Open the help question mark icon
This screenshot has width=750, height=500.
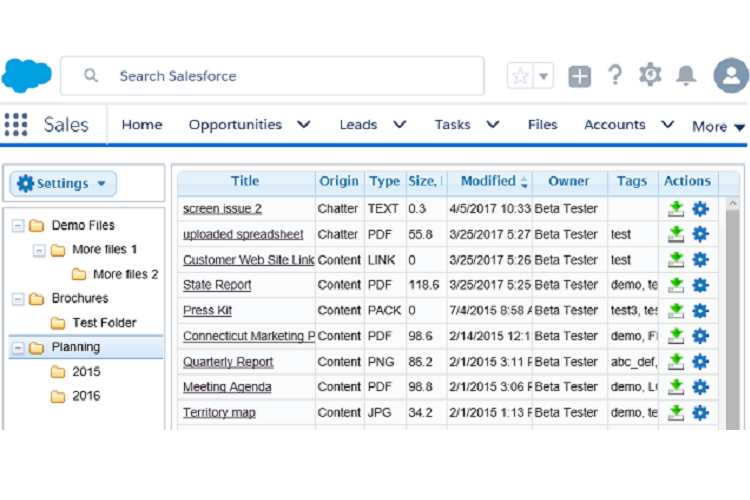point(615,75)
